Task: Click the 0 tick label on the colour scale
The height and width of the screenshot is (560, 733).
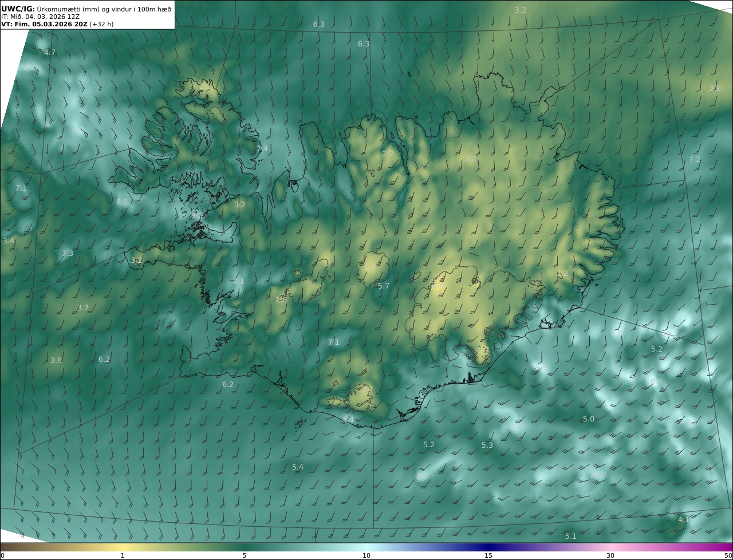Action: point(2,556)
